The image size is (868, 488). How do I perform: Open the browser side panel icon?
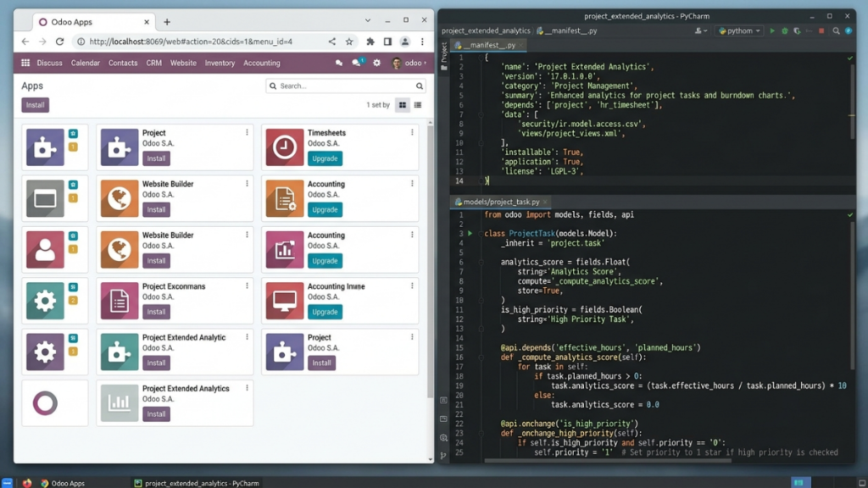[x=387, y=42]
